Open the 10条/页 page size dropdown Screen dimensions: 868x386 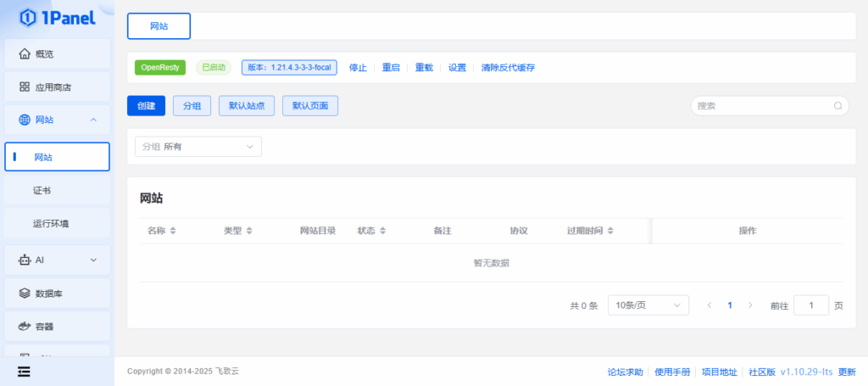pyautogui.click(x=648, y=305)
